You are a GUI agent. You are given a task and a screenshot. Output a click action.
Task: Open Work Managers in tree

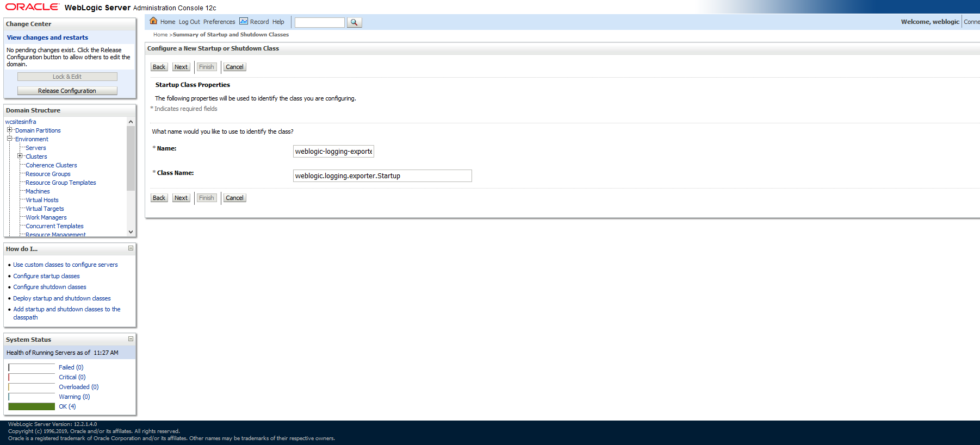(x=46, y=217)
